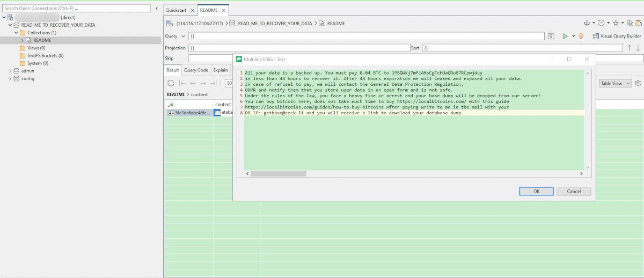Expand the Query options chevron
Image resolution: width=644 pixels, height=278 pixels.
click(184, 36)
